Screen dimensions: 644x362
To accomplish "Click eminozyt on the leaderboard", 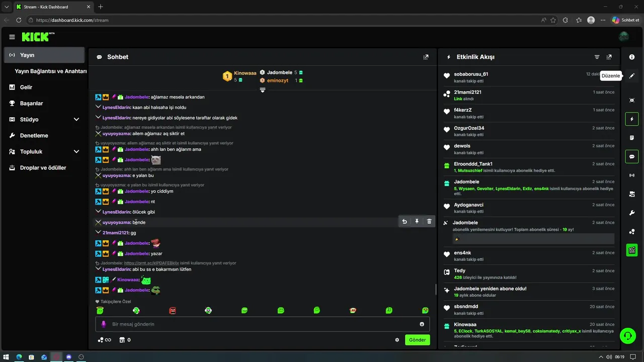I will (x=278, y=80).
